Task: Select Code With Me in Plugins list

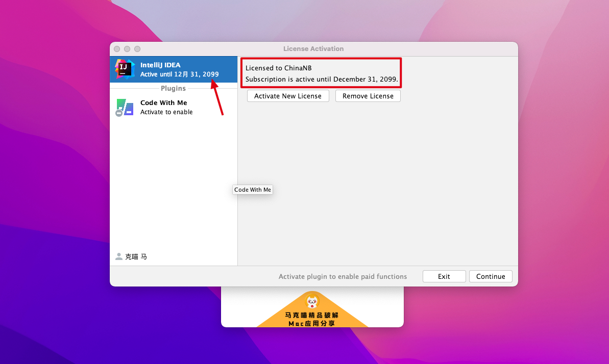Action: (174, 108)
